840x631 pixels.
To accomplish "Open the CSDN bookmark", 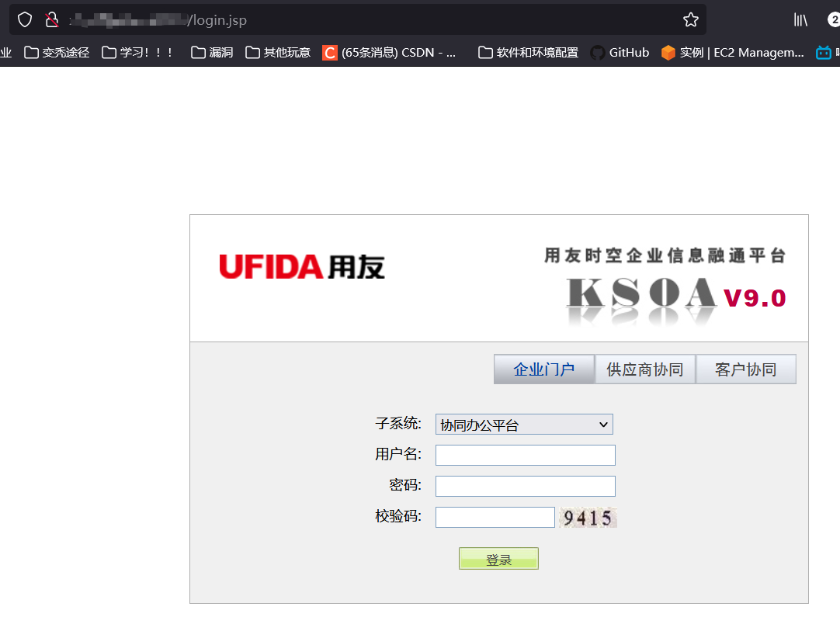I will [390, 53].
